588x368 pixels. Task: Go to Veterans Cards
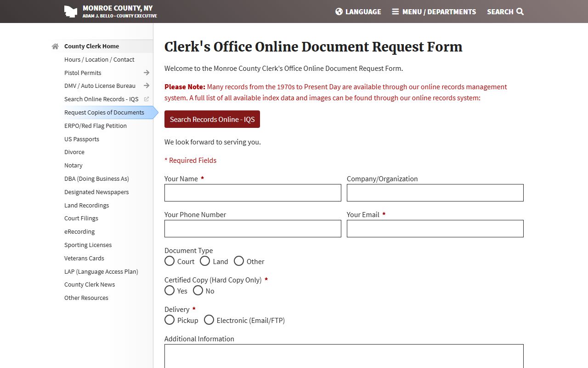[84, 258]
